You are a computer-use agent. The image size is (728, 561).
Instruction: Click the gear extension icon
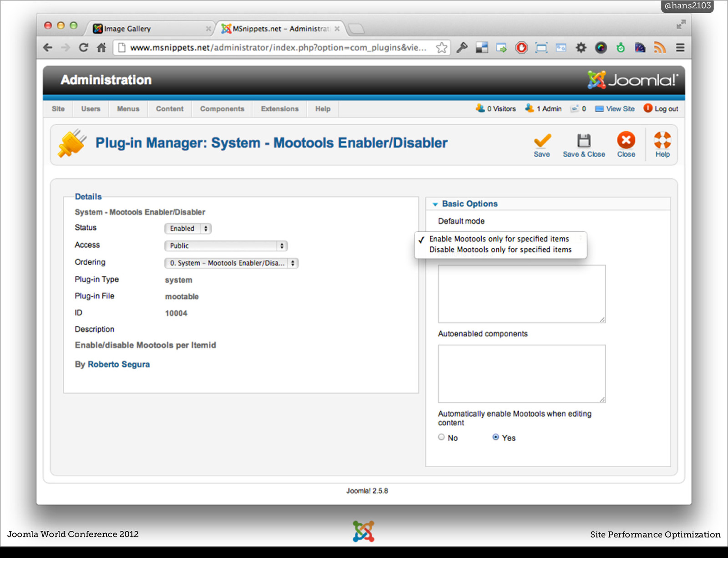click(x=581, y=47)
